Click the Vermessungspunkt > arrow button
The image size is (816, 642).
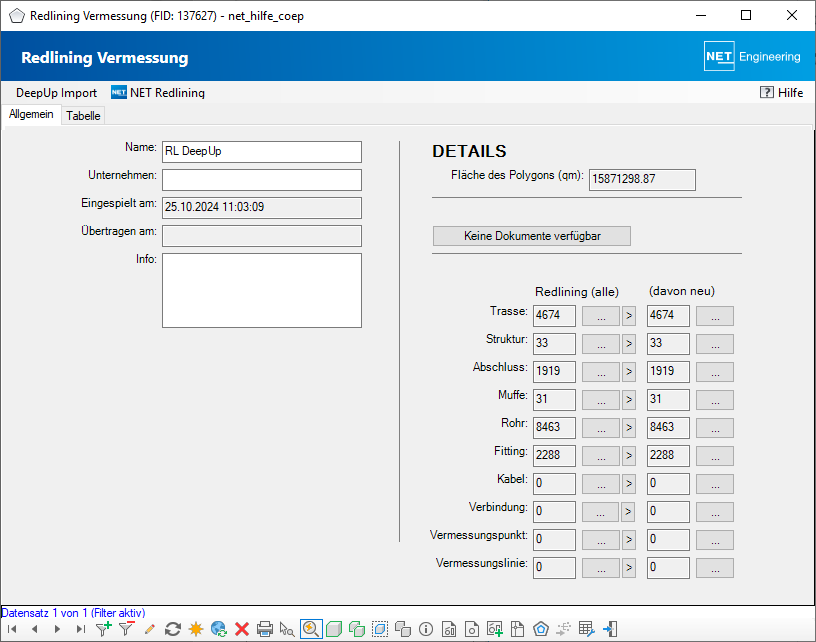point(629,541)
